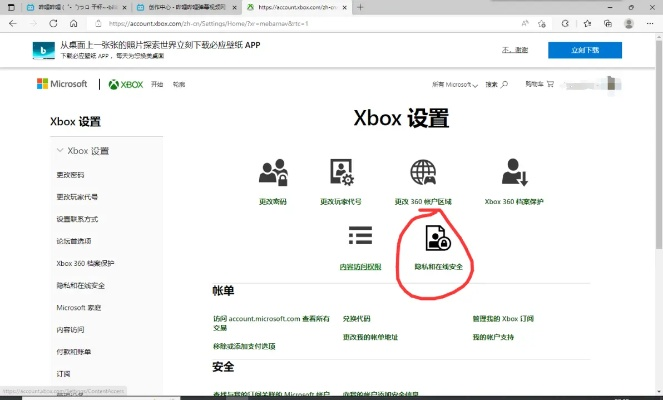
Task: Click the browser sync circular icon
Action: [565, 24]
